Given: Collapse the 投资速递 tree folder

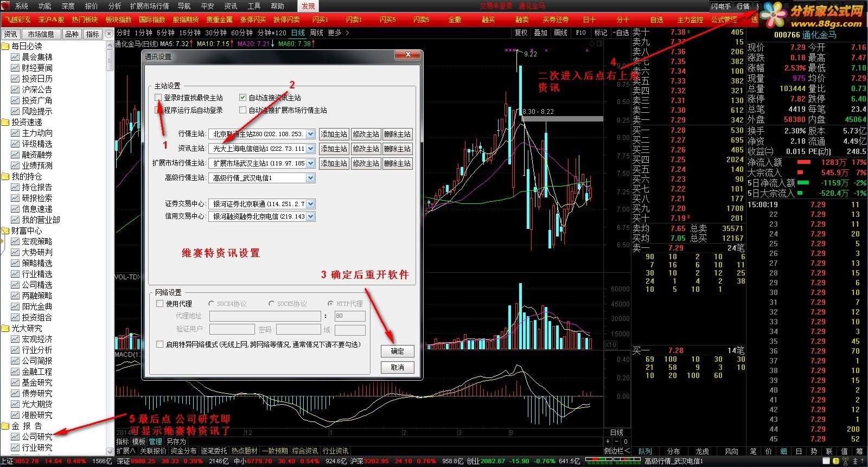Looking at the screenshot, I should [x=5, y=122].
